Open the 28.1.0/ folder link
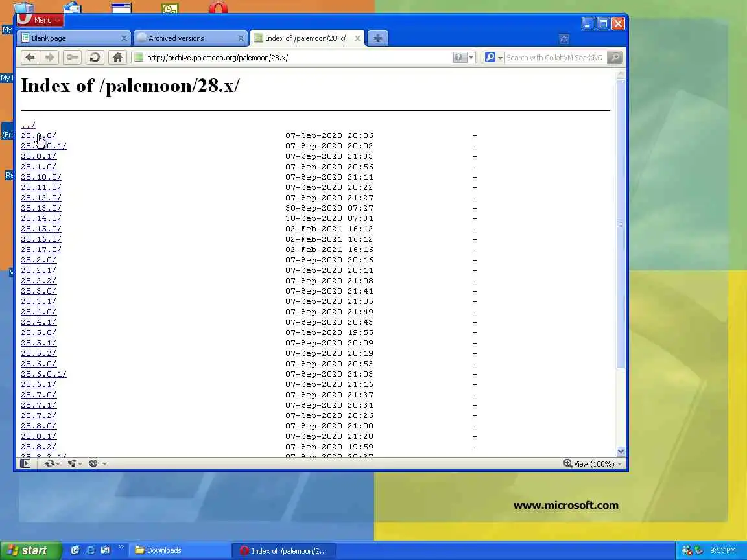The image size is (747, 560). pyautogui.click(x=39, y=167)
